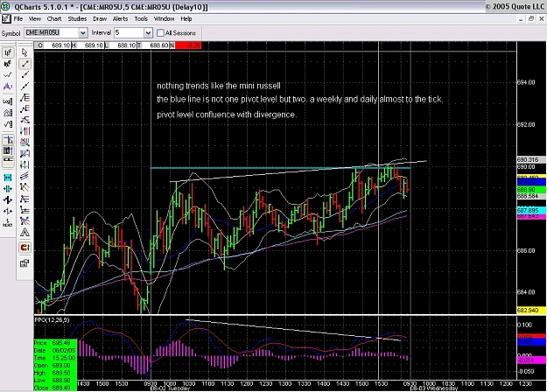This screenshot has height=392, width=547.
Task: Select the Fibonacci arcs tool
Action: (25, 143)
